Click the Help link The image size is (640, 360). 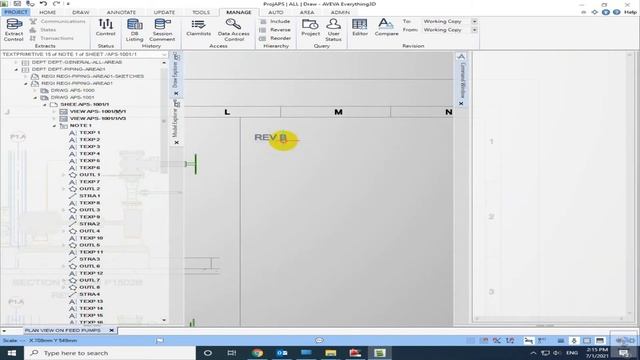coord(631,12)
